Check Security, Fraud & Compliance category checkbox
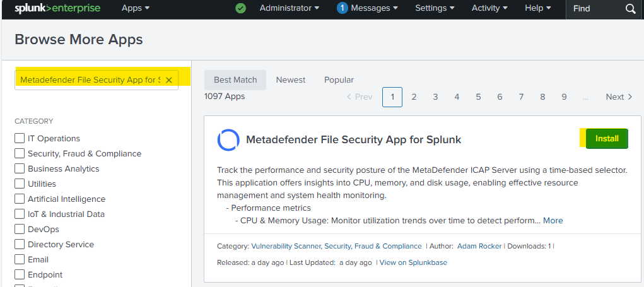 pos(20,153)
